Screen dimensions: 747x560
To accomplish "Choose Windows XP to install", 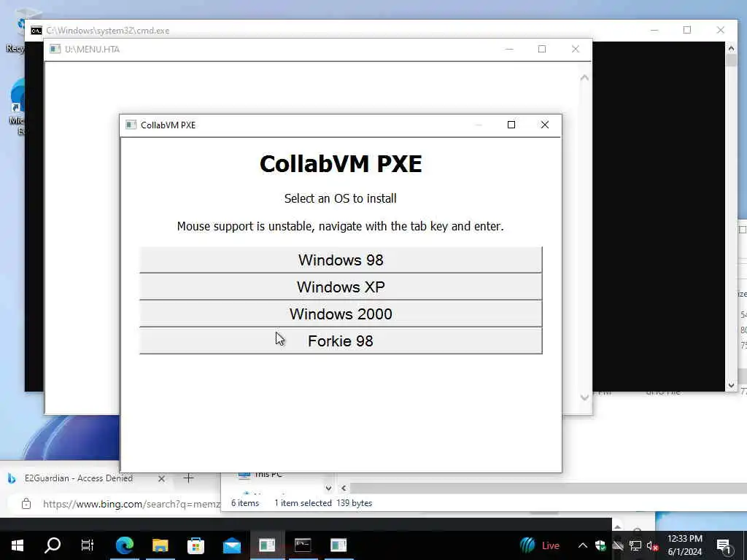I will tap(341, 287).
